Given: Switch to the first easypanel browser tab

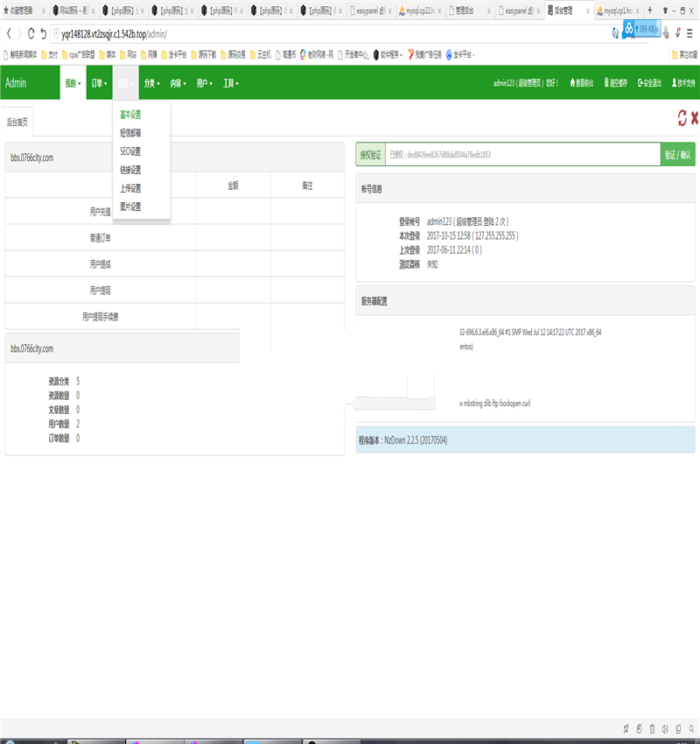Looking at the screenshot, I should 370,10.
